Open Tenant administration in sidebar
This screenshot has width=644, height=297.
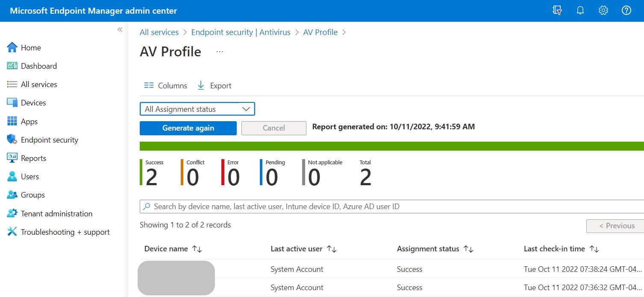click(x=57, y=213)
